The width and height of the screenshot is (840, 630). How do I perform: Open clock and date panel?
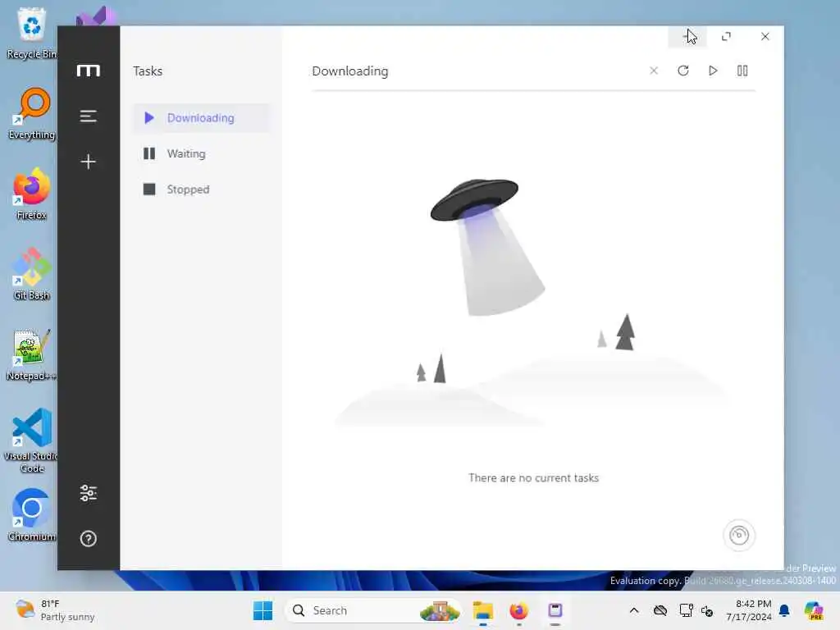coord(749,610)
